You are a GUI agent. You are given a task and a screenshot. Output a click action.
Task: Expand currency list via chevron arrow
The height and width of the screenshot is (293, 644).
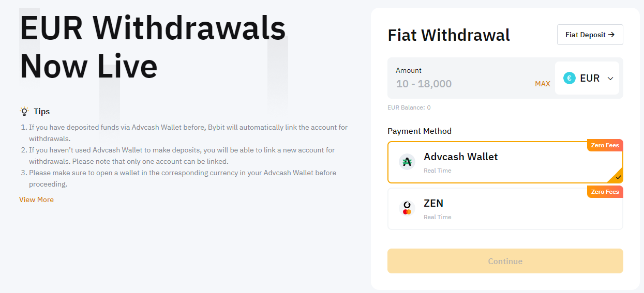coord(610,79)
